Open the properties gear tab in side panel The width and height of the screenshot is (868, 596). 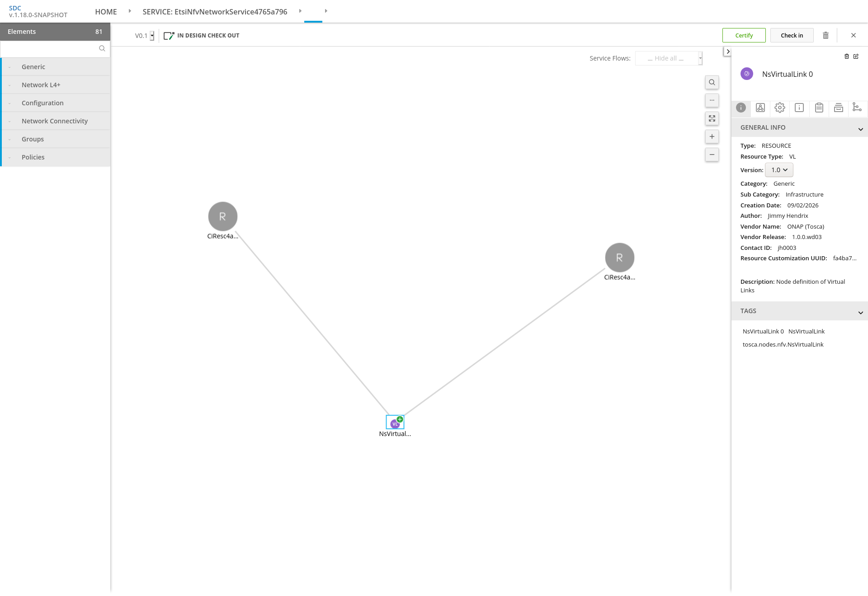click(779, 108)
